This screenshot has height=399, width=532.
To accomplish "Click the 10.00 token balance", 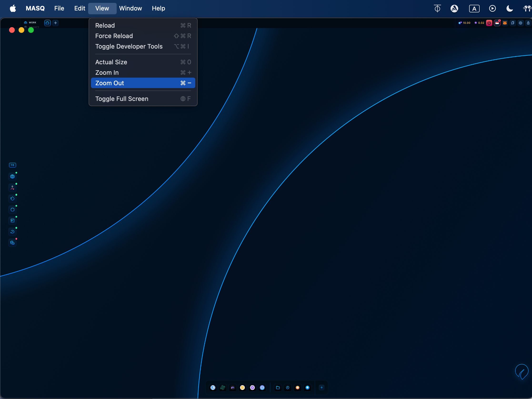I will coord(464,23).
